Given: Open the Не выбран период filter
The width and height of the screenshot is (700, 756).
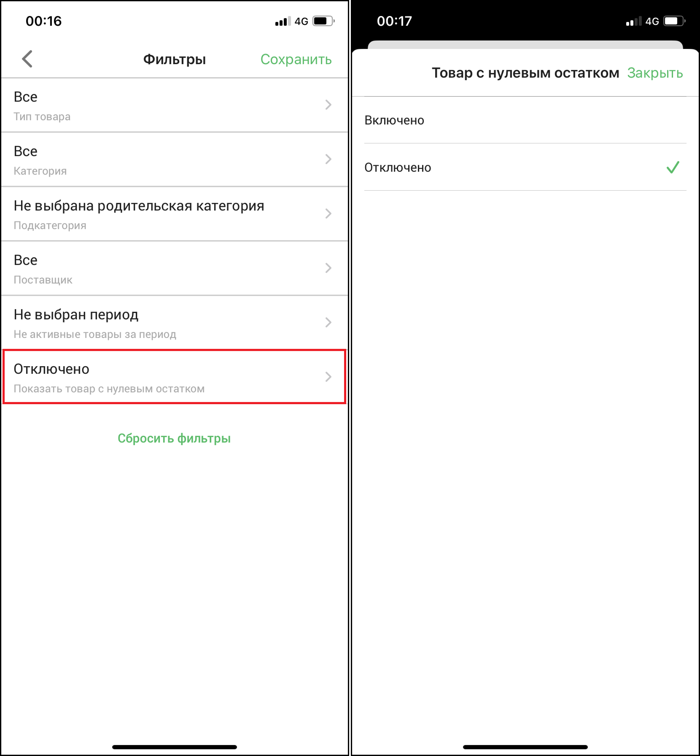Looking at the screenshot, I should pyautogui.click(x=175, y=323).
